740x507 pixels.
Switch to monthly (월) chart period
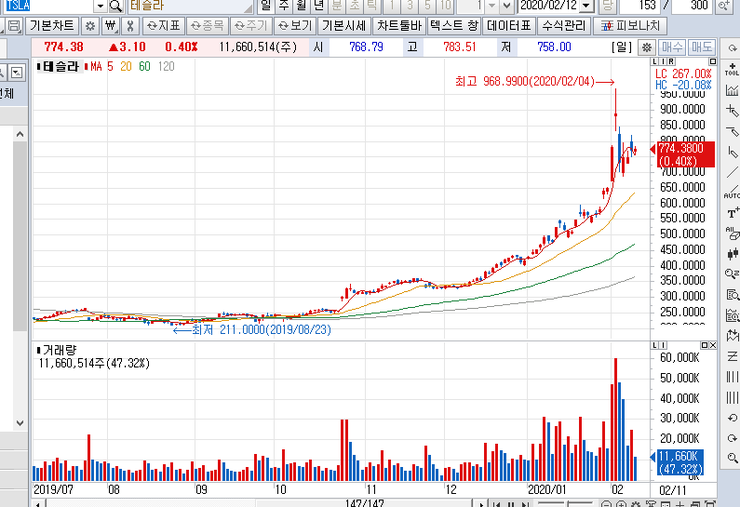tap(301, 6)
